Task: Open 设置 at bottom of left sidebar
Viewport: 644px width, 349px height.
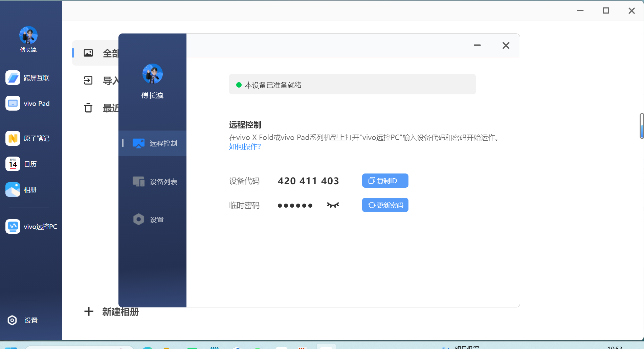Action: point(23,320)
